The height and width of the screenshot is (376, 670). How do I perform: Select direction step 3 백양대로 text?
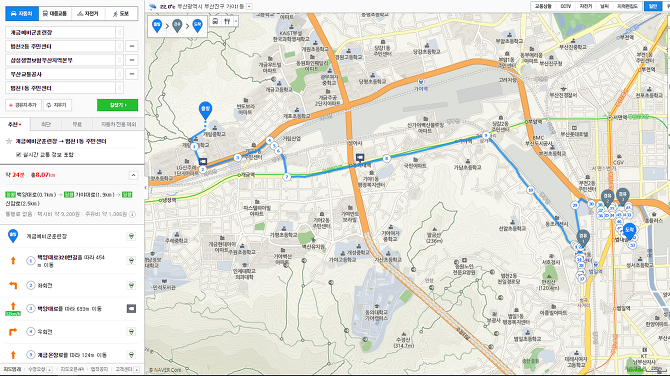[x=70, y=308]
